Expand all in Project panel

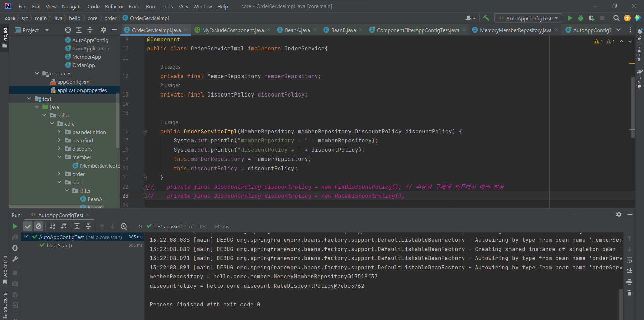[x=79, y=30]
